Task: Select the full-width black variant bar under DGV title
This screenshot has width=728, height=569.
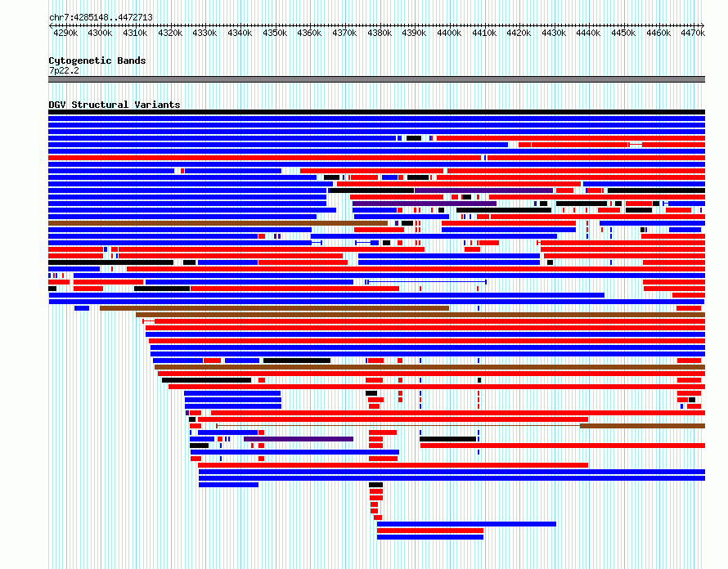Action: tap(376, 112)
